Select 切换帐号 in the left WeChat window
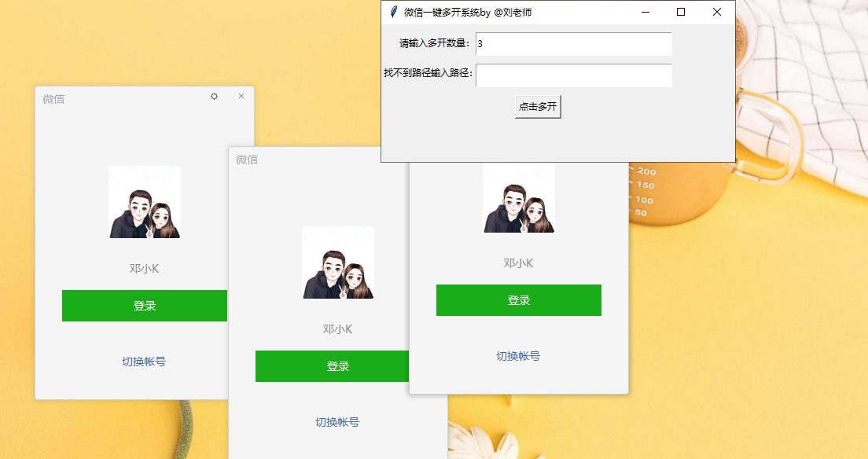This screenshot has height=459, width=868. [x=145, y=361]
